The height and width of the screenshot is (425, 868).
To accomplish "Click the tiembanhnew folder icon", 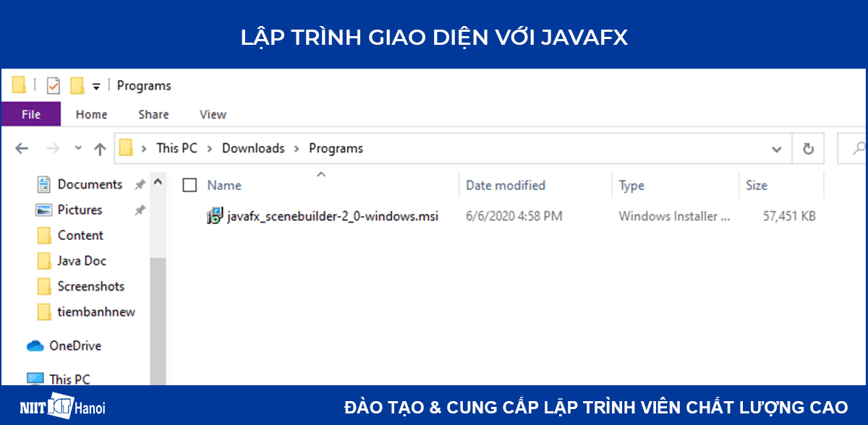I will pyautogui.click(x=44, y=312).
